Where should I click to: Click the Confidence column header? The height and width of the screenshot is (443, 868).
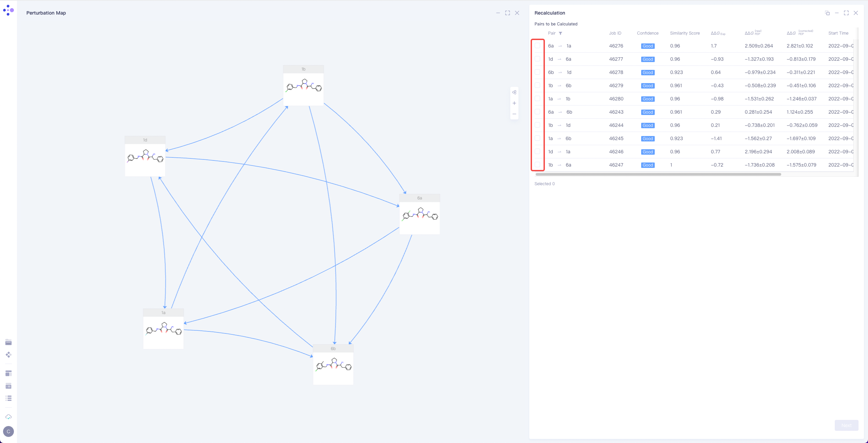click(x=648, y=33)
